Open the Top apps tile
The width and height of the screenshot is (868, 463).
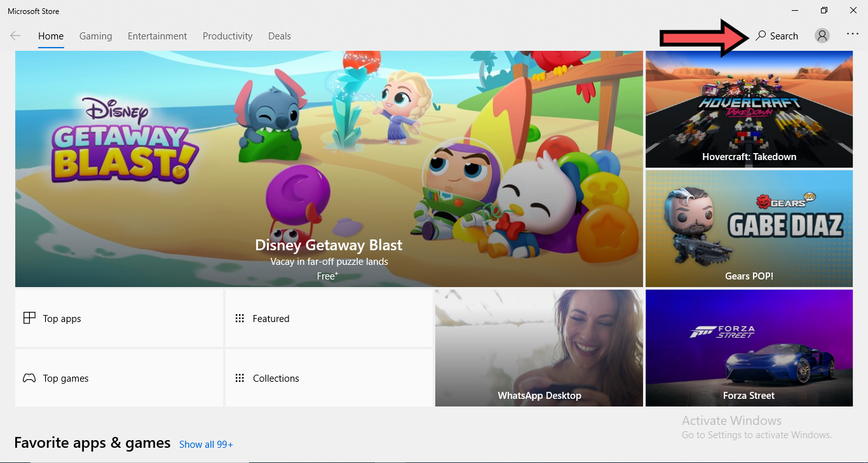point(119,318)
